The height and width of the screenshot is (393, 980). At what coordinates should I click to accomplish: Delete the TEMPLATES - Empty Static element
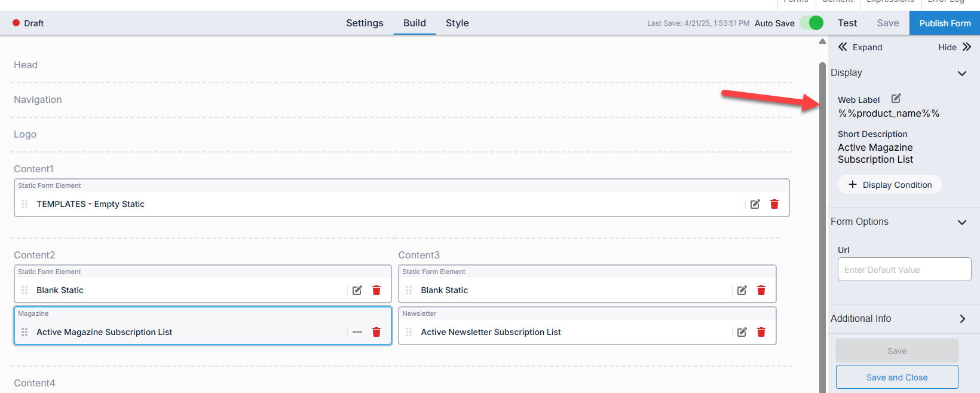click(x=774, y=204)
